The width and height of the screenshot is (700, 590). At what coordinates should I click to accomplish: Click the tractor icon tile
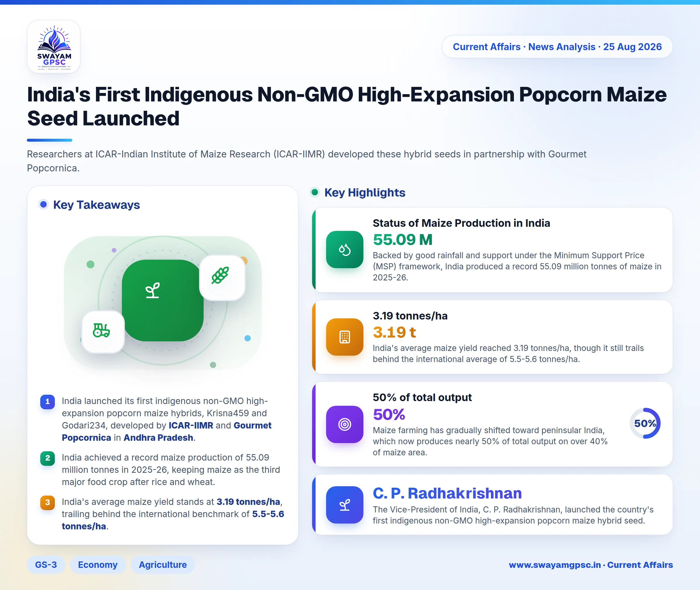(103, 331)
